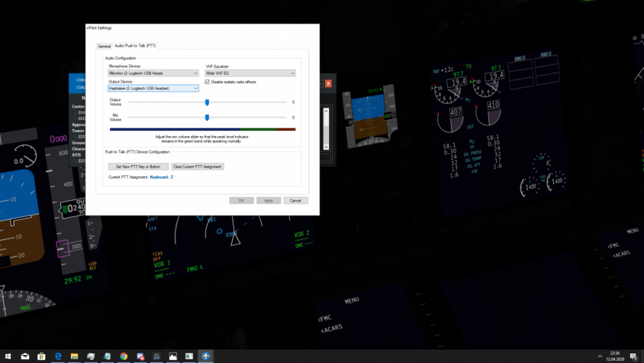644x363 pixels.
Task: Open the notification center icon
Action: (634, 356)
